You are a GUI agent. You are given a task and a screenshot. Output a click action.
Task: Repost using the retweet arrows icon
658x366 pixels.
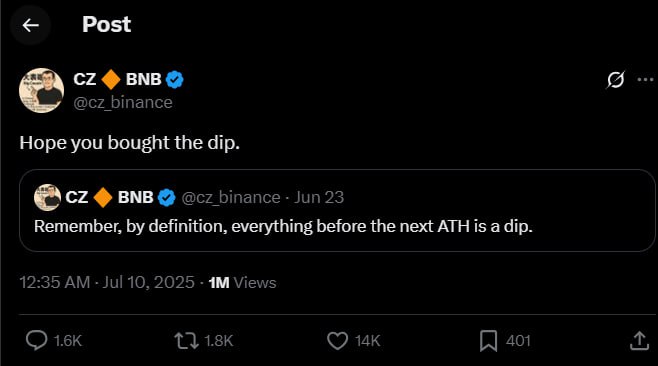(x=187, y=341)
